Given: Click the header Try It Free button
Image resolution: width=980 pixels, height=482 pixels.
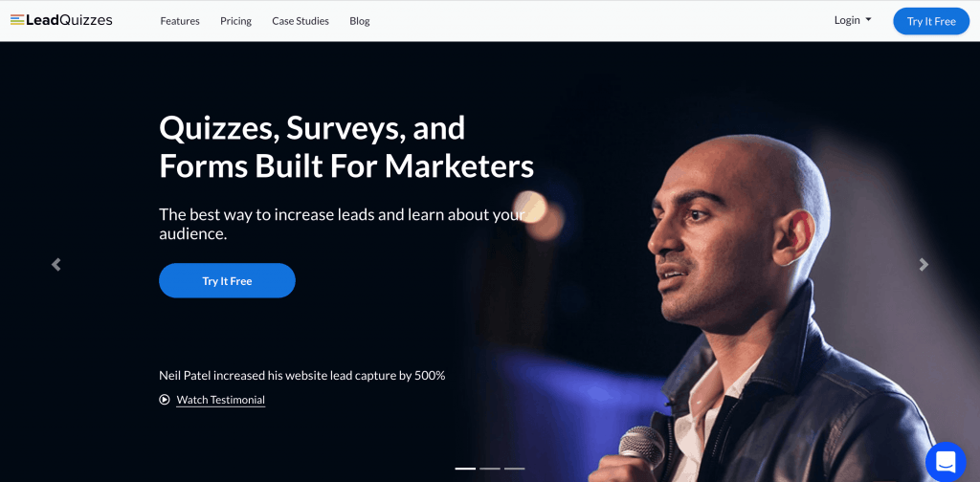Looking at the screenshot, I should click(x=931, y=21).
